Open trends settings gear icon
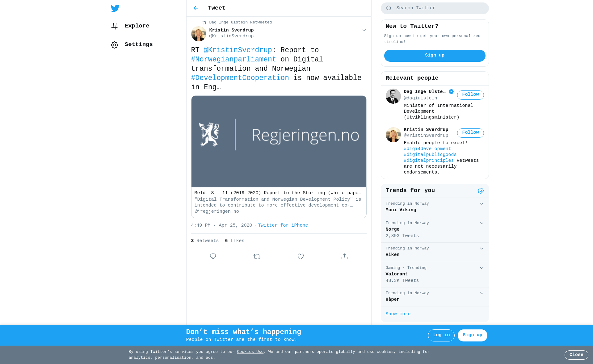This screenshot has height=364, width=593. 481,191
